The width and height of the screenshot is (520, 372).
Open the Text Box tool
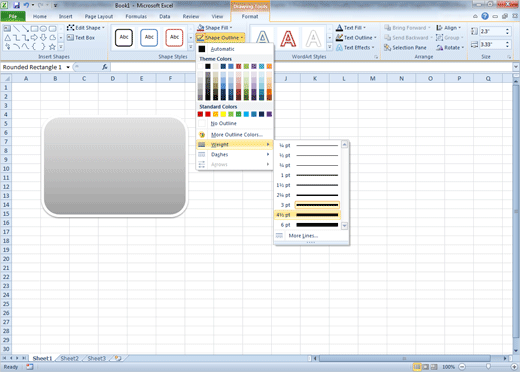[81, 38]
